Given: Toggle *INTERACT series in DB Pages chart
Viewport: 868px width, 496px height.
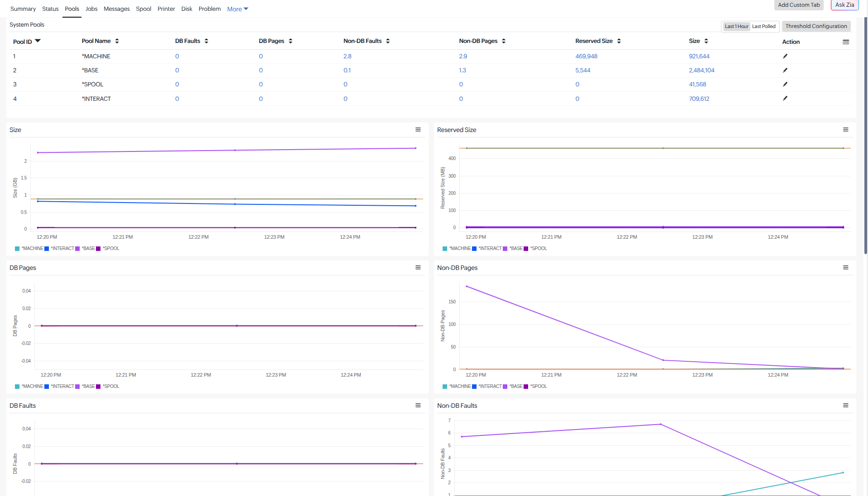Looking at the screenshot, I should [x=59, y=386].
